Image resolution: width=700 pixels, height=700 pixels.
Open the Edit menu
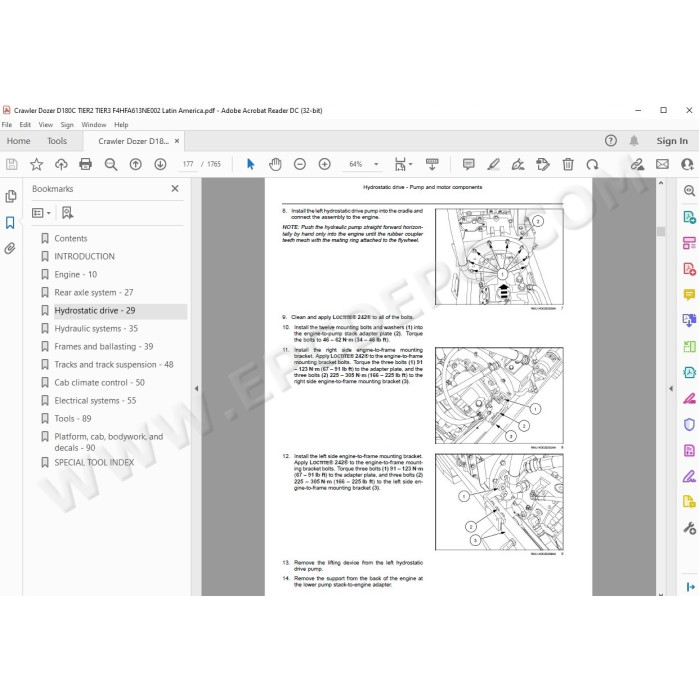point(25,125)
